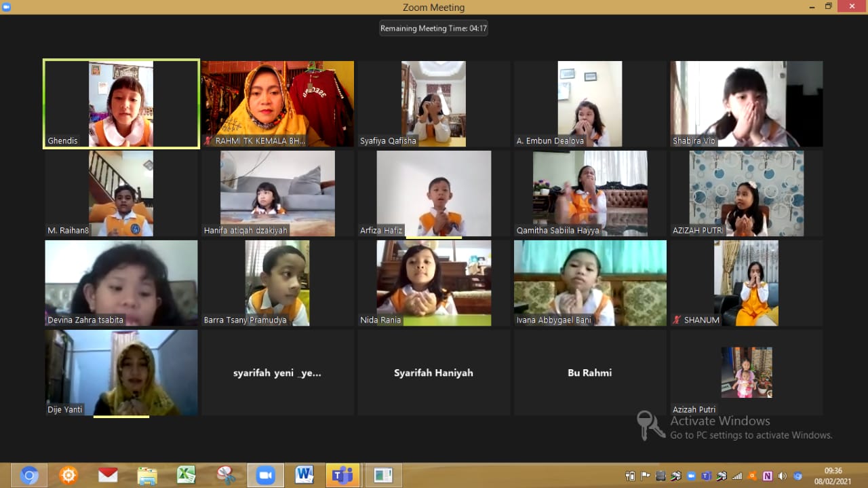Open Microsoft Word taskbar icon
This screenshot has height=488, width=868.
[x=304, y=475]
